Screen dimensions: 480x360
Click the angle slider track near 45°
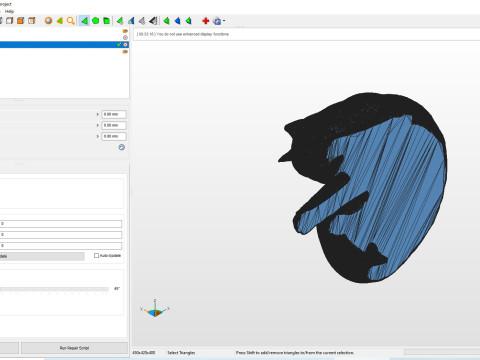click(x=54, y=289)
